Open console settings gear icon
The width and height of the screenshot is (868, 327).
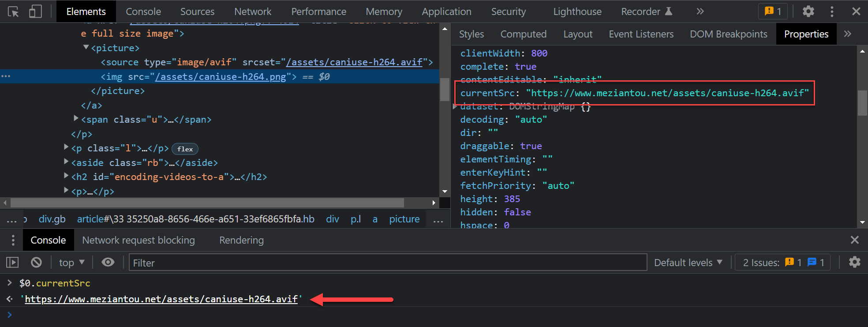pyautogui.click(x=854, y=263)
